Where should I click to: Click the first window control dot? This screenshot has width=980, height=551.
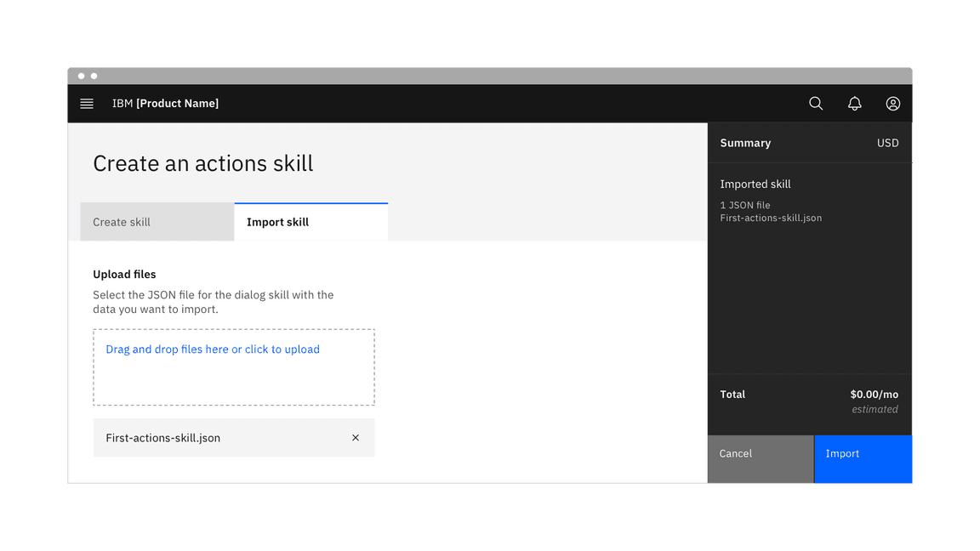tap(82, 77)
